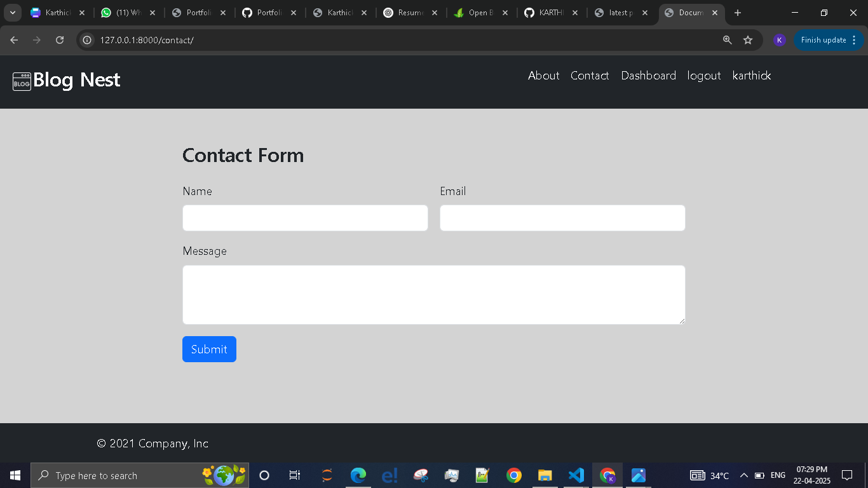Screen dimensions: 868x488
Task: Open File Explorer from taskbar
Action: [545, 475]
